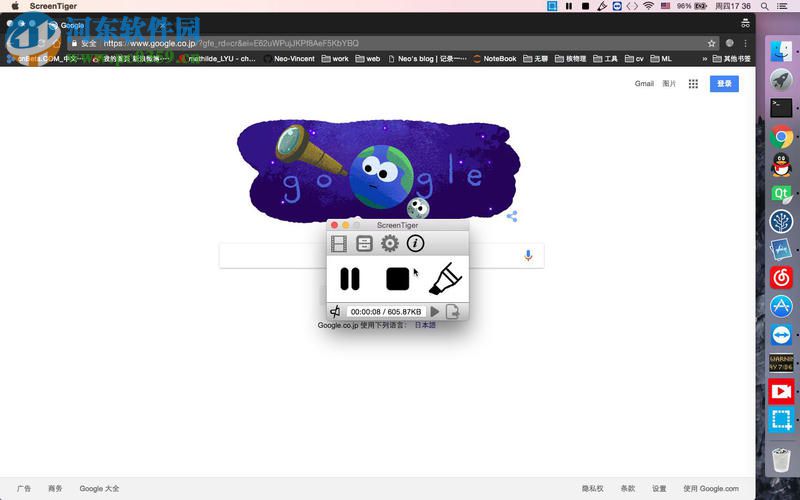The width and height of the screenshot is (800, 500).
Task: Click the export file icon in ScreenTiger
Action: click(453, 311)
